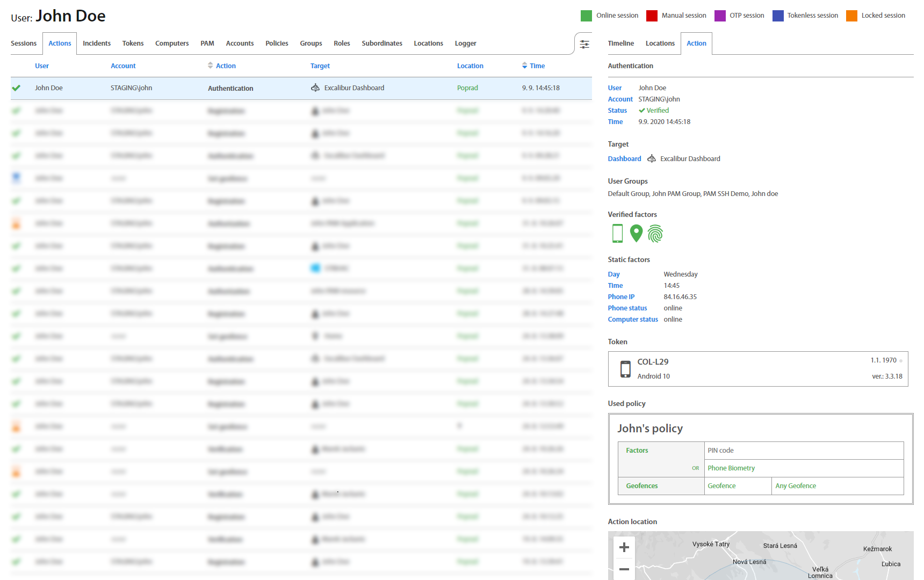Click the green location pin factor icon
Viewport: 924px width, 580px height.
[636, 234]
